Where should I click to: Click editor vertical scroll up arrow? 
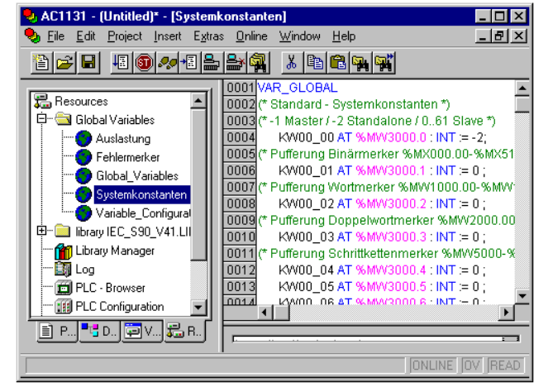point(522,88)
